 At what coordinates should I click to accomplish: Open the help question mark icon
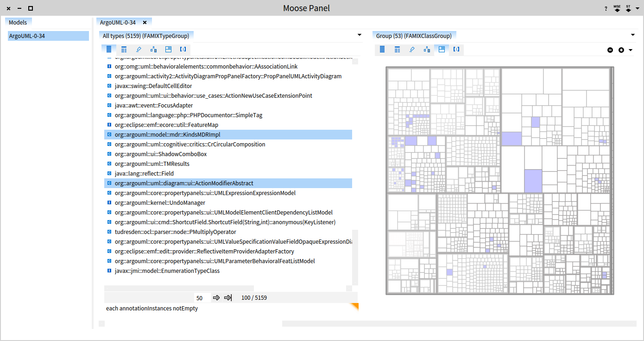[606, 9]
